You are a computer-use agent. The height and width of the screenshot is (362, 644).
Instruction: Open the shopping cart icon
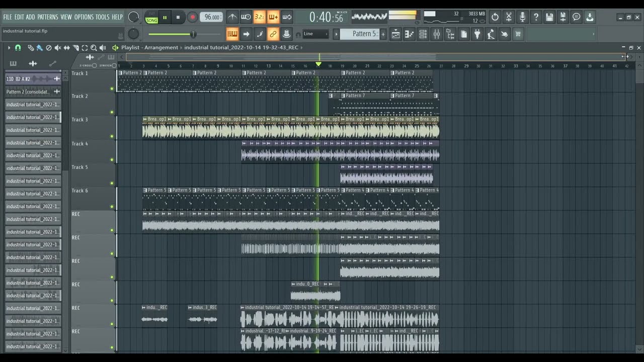(x=518, y=34)
